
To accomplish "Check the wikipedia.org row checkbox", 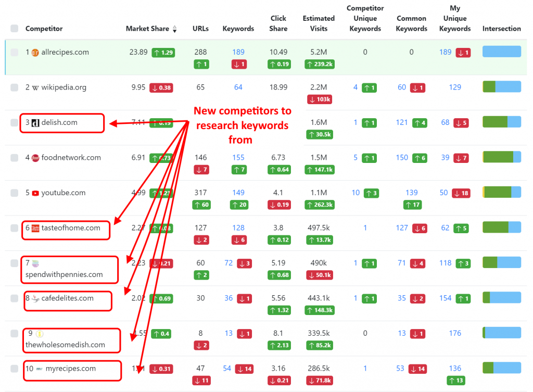I will point(14,87).
